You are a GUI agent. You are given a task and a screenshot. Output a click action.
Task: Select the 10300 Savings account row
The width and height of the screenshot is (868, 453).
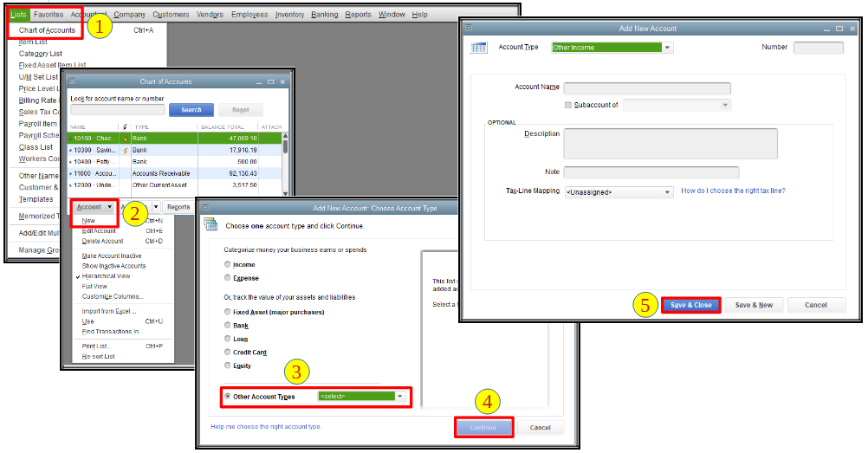click(x=174, y=150)
